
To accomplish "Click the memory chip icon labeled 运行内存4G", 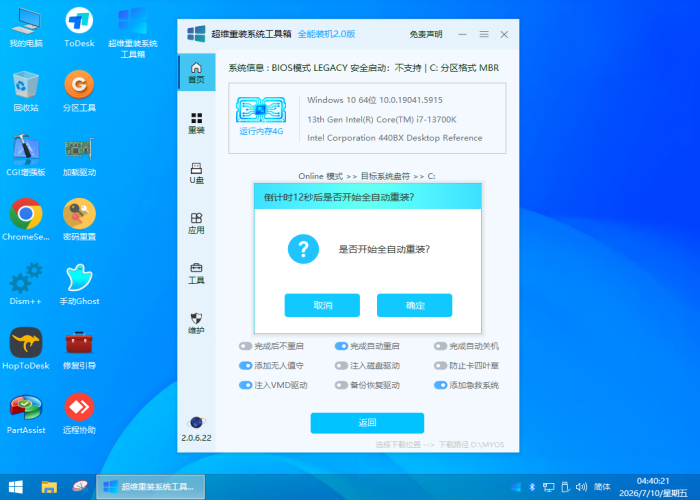I will (x=261, y=110).
